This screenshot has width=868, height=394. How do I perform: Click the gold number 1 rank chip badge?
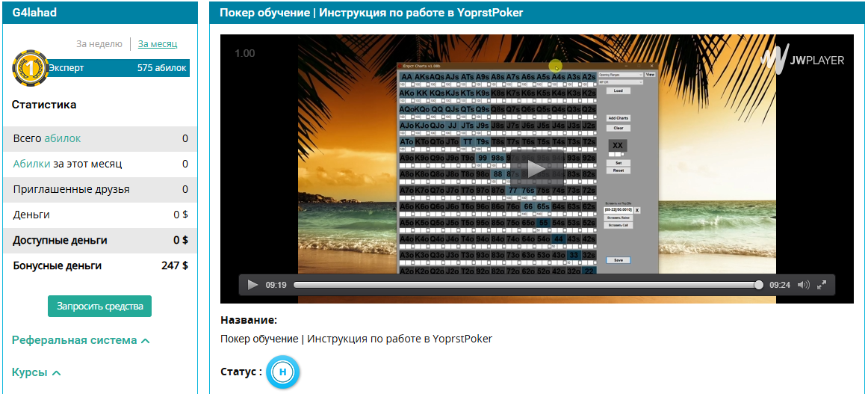(x=29, y=68)
